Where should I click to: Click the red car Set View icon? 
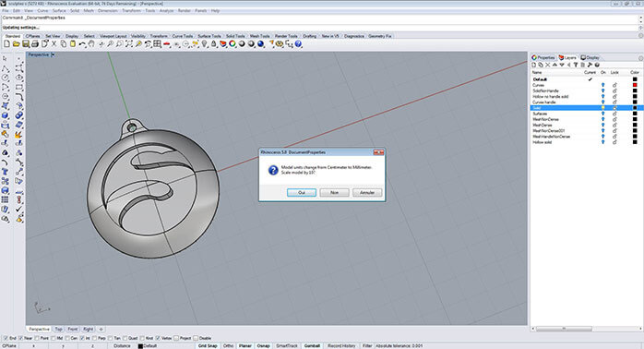click(166, 43)
